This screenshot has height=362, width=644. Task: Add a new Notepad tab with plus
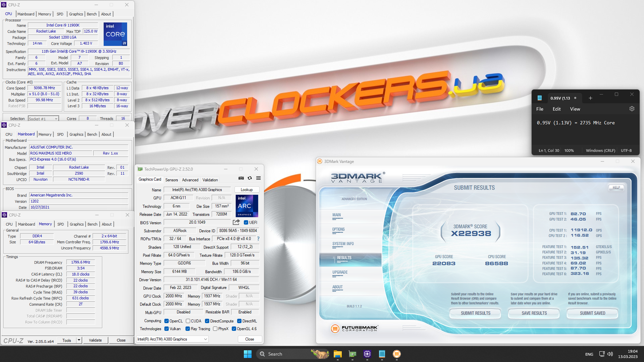[590, 98]
